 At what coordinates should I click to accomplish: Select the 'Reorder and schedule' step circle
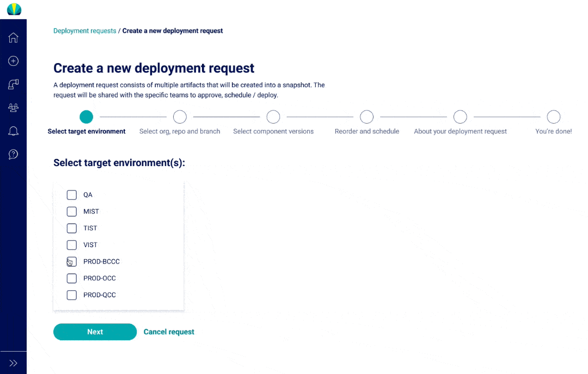367,117
